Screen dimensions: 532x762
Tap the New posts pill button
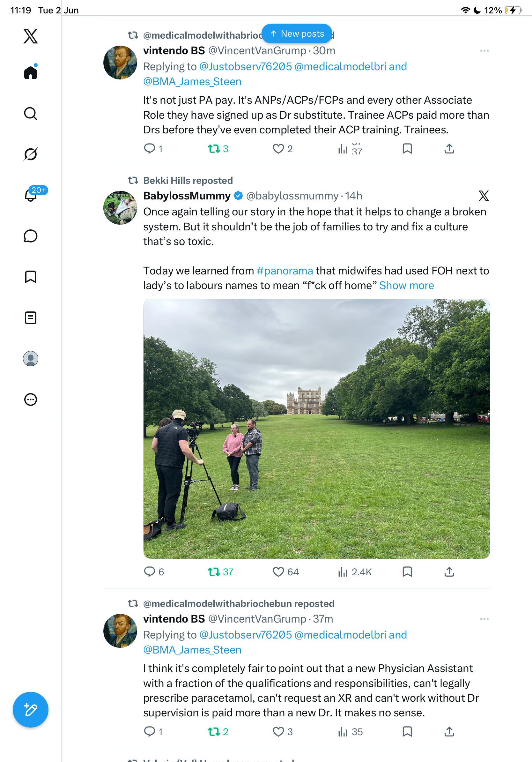(297, 34)
